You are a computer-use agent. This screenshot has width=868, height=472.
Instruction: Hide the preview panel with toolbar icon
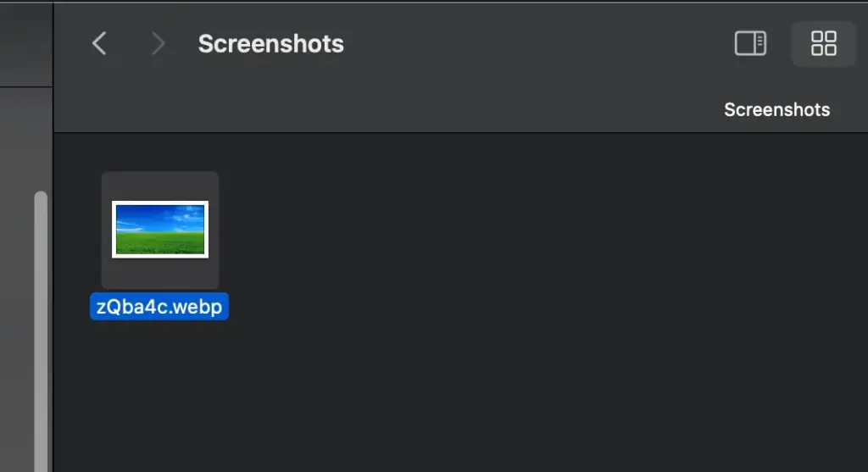[750, 43]
